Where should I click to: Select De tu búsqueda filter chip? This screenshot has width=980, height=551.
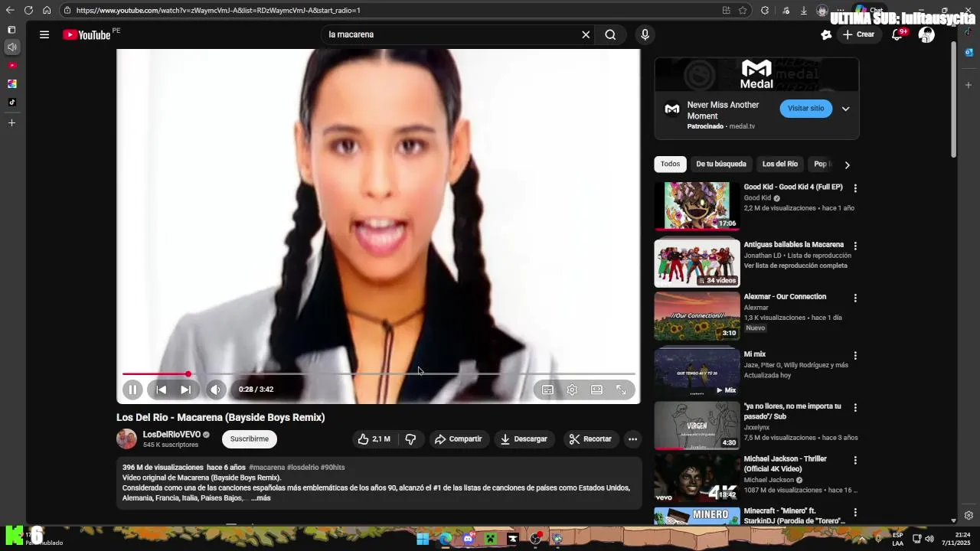720,165
